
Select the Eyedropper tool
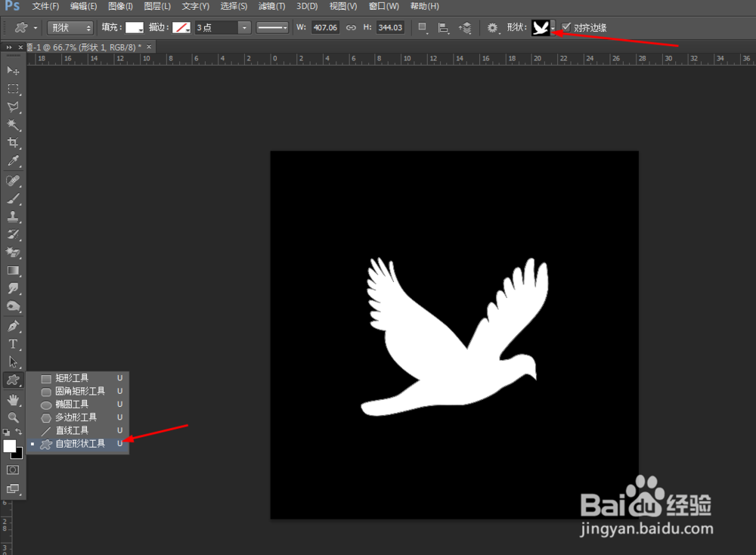[x=13, y=161]
